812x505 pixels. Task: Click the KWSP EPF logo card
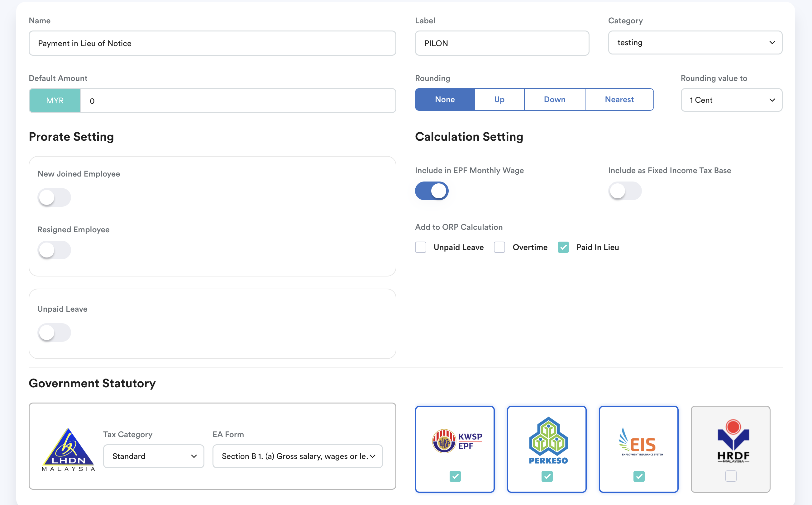click(455, 441)
